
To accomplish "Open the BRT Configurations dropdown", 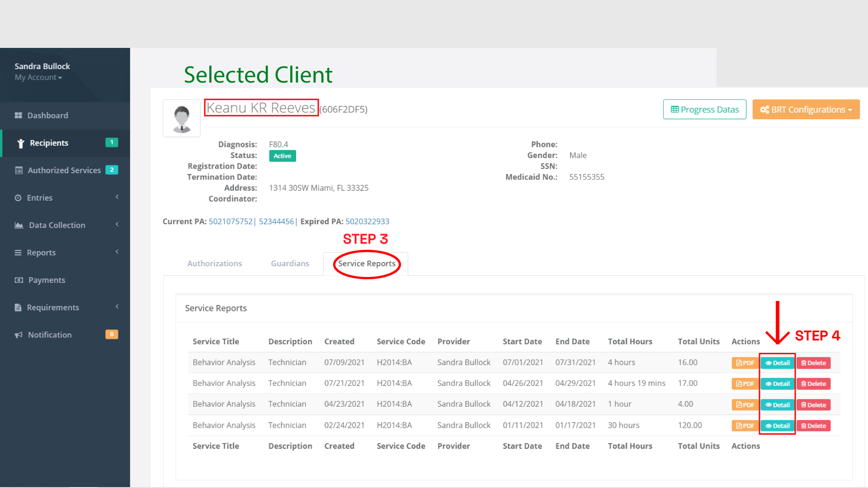I will coord(806,109).
